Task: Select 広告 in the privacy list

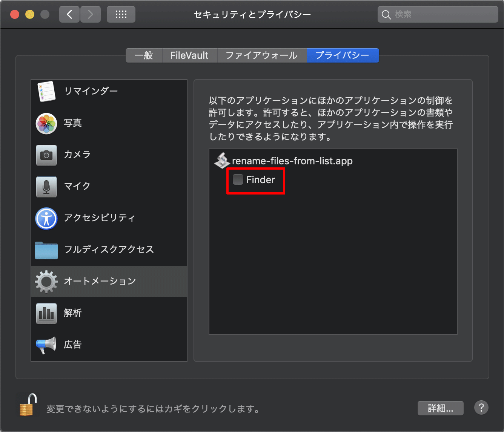Action: (109, 345)
